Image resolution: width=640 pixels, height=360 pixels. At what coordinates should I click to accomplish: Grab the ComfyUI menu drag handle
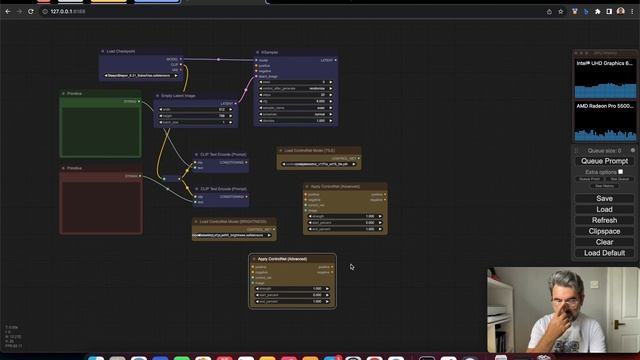tap(577, 151)
